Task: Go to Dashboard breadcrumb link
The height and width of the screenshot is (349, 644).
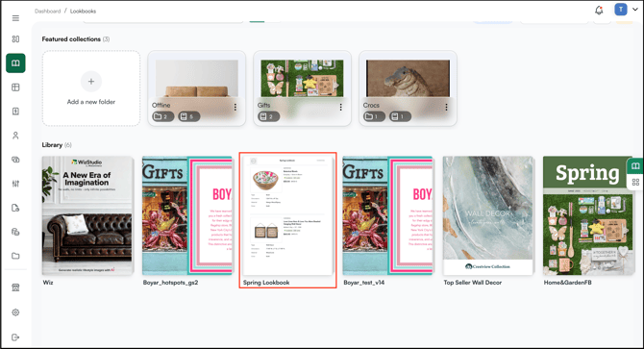Action: click(48, 12)
